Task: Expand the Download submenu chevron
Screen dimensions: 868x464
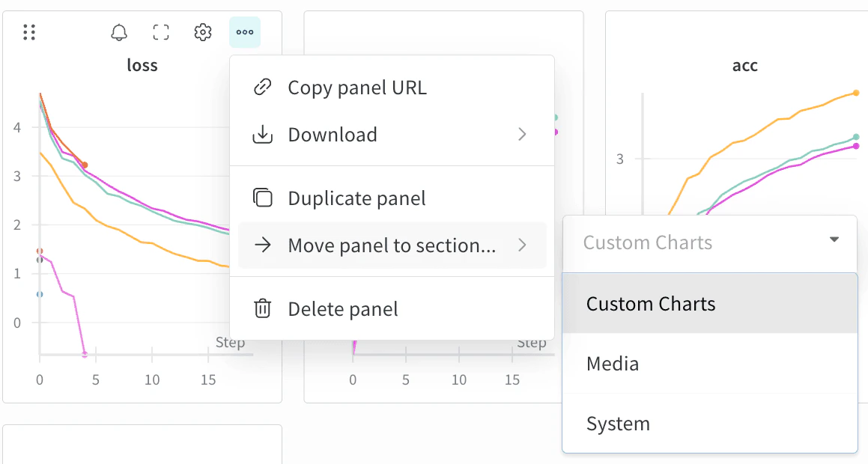Action: [523, 135]
